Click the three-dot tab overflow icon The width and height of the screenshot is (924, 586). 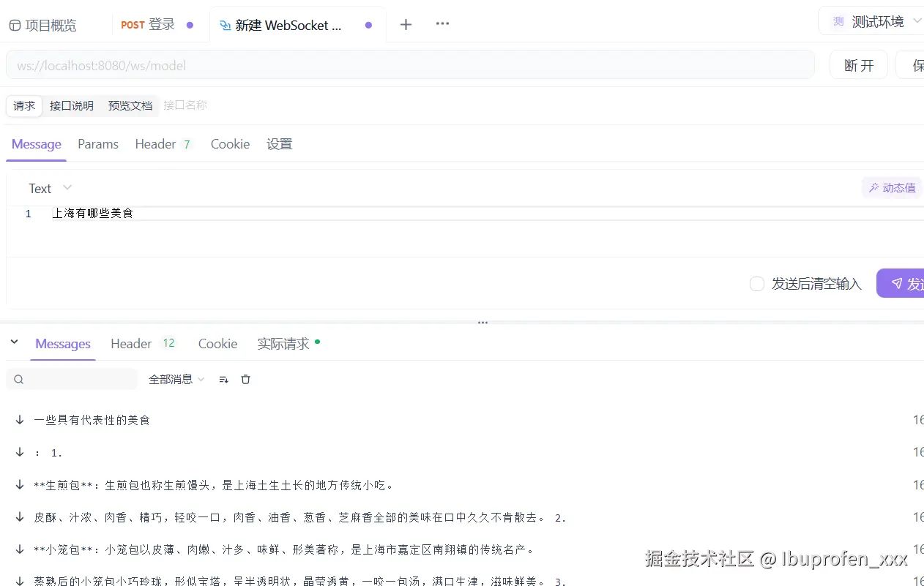click(442, 23)
